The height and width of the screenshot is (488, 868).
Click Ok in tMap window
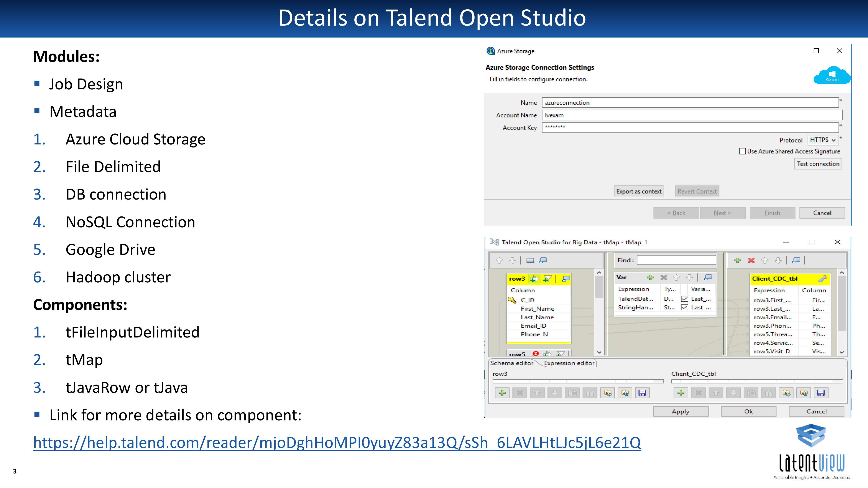pyautogui.click(x=748, y=412)
